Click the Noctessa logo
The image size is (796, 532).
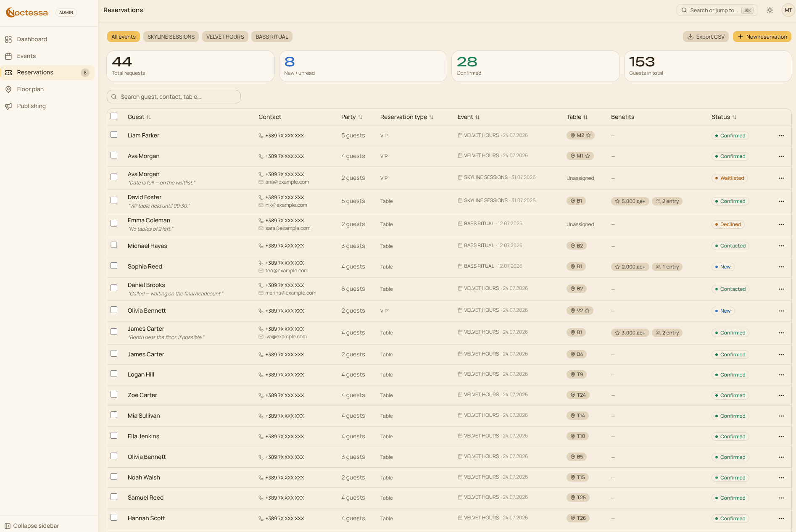(x=27, y=13)
